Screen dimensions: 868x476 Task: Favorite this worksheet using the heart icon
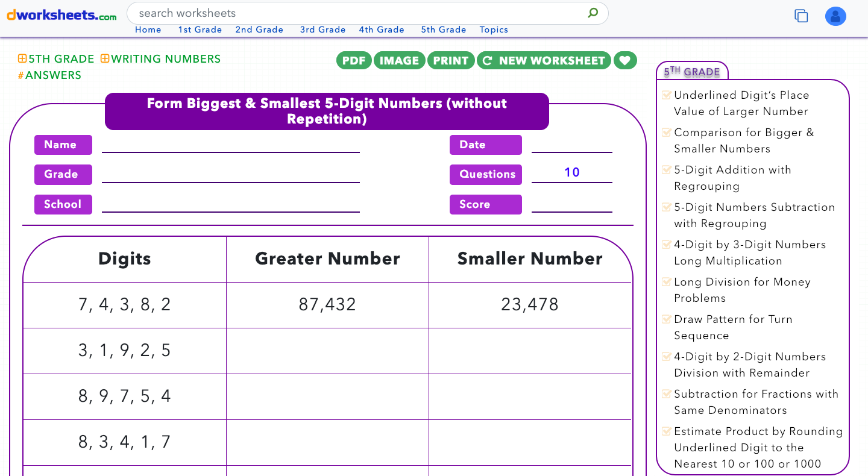tap(625, 60)
